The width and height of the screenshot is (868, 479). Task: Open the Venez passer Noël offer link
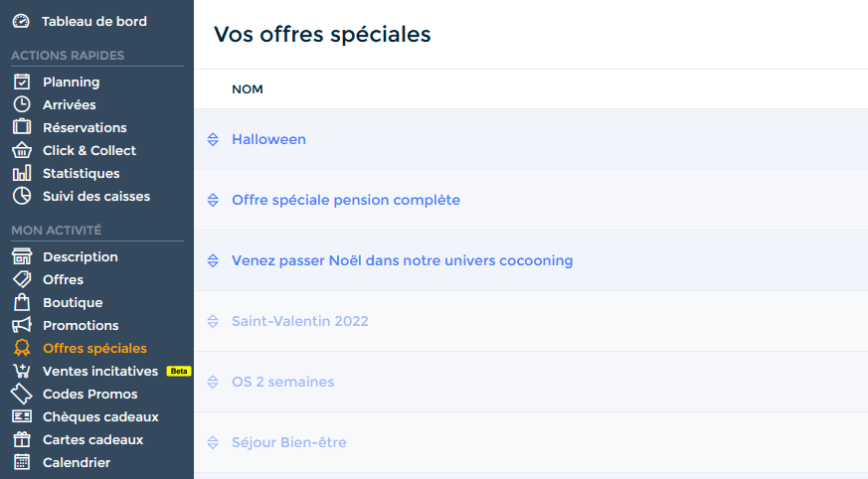coord(402,260)
